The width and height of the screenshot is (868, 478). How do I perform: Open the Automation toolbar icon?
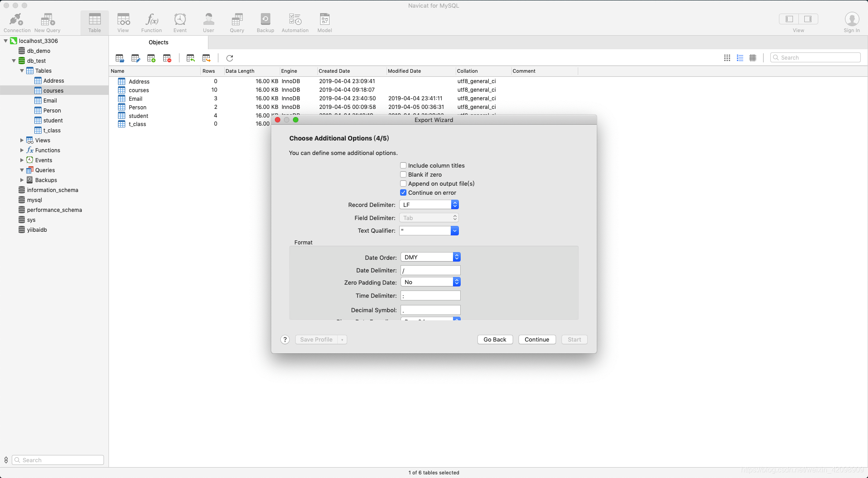295,23
